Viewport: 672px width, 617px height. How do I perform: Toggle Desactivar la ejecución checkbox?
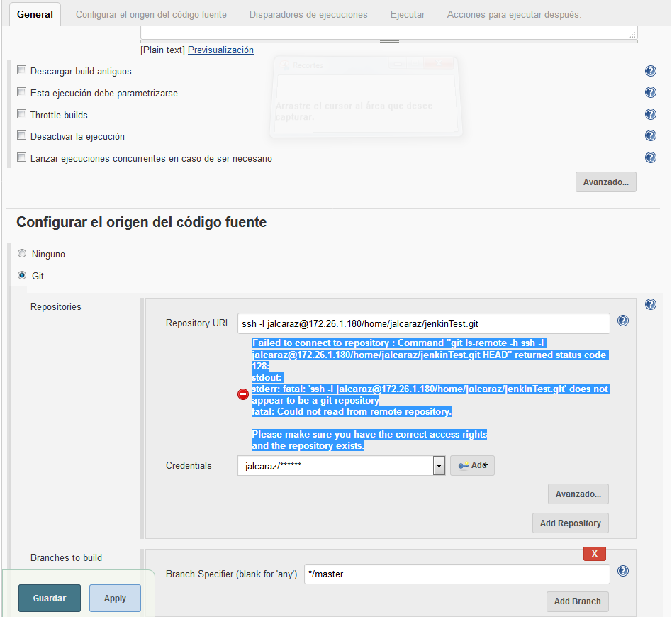(22, 136)
